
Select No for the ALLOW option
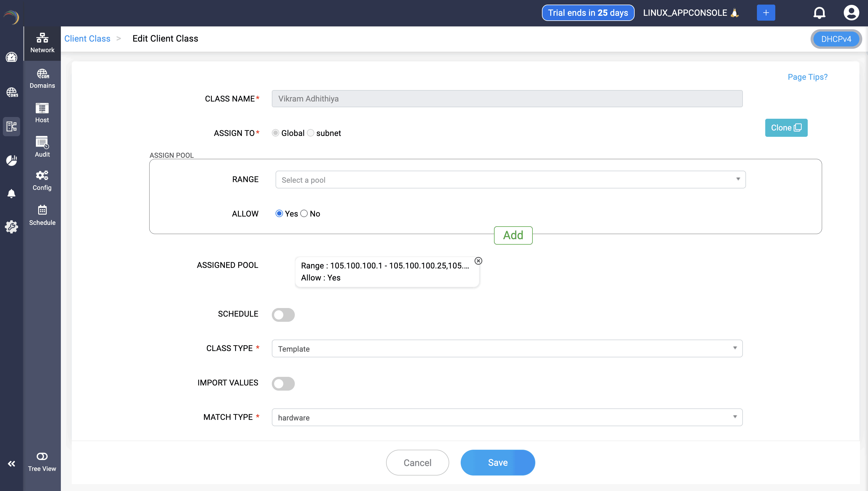click(x=304, y=213)
